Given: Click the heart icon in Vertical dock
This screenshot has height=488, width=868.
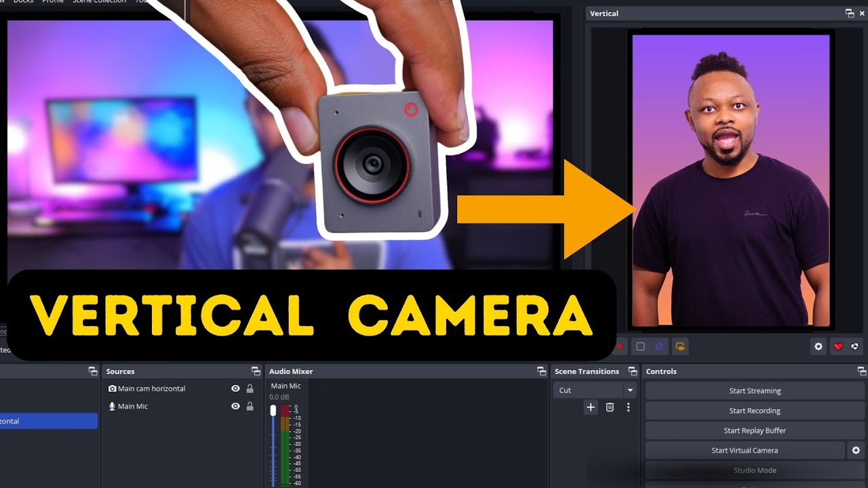Looking at the screenshot, I should tap(838, 346).
